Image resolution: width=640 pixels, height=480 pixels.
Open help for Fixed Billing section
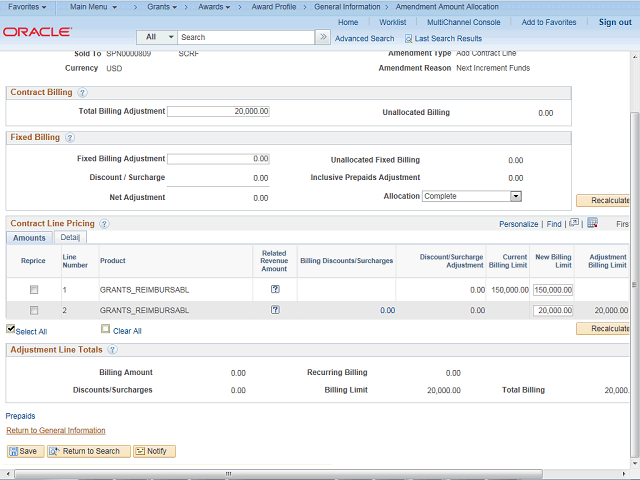click(70, 137)
